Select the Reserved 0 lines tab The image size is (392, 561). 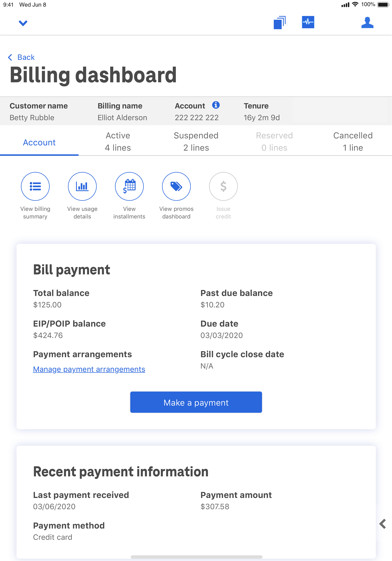(x=274, y=142)
